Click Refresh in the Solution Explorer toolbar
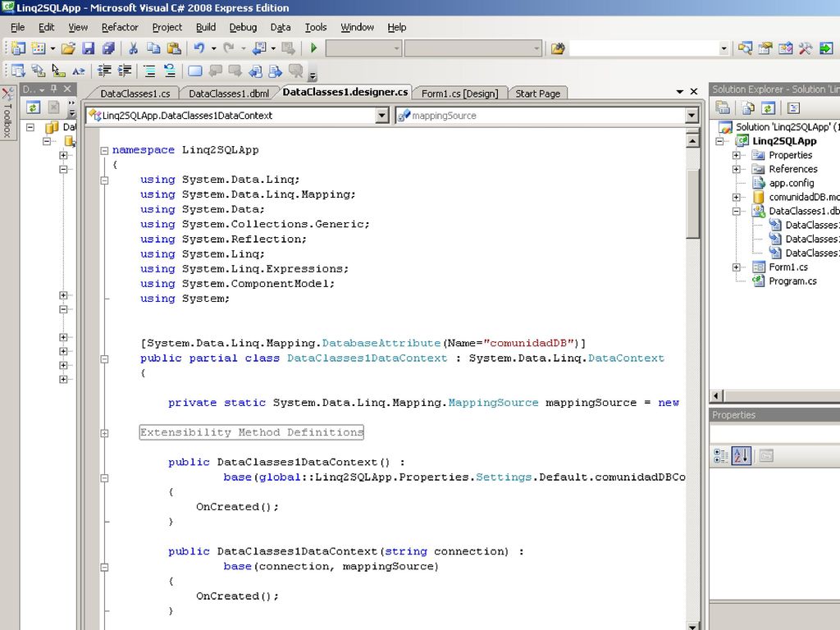This screenshot has height=630, width=840. pos(768,107)
